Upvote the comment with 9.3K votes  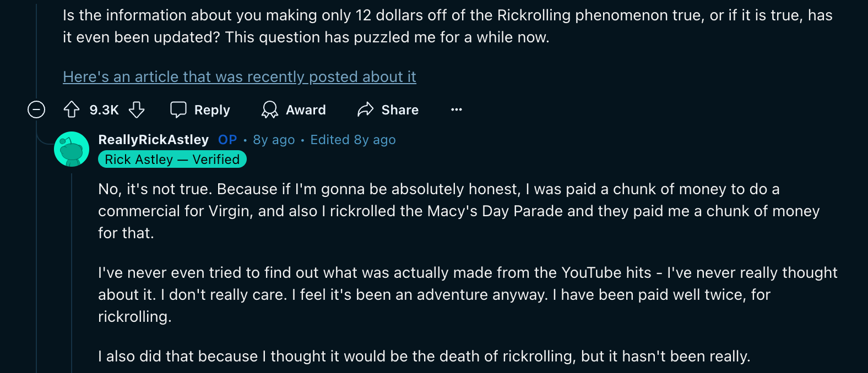(x=72, y=110)
